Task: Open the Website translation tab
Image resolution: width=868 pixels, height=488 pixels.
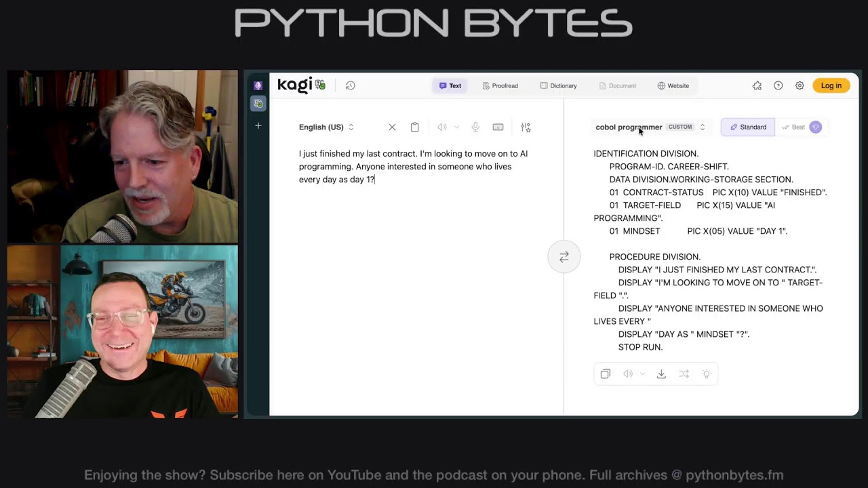Action: (x=673, y=85)
